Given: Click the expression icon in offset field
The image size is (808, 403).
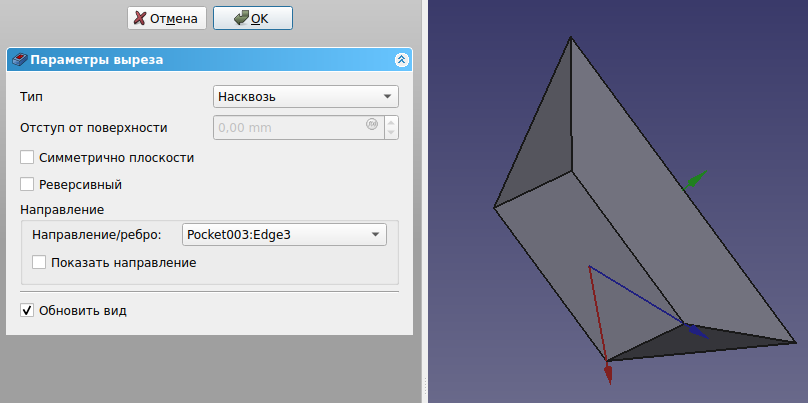Looking at the screenshot, I should (372, 124).
